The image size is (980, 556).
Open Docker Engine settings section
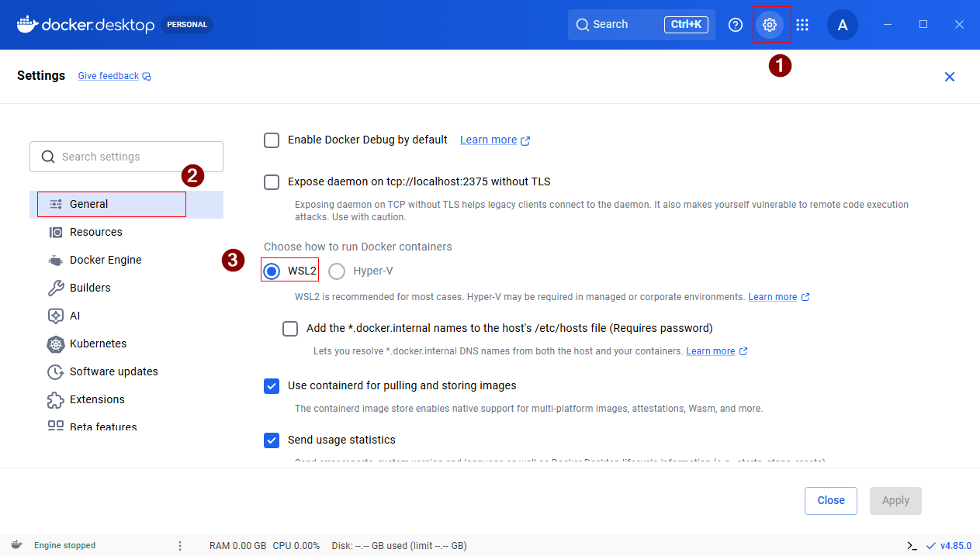(x=126, y=260)
